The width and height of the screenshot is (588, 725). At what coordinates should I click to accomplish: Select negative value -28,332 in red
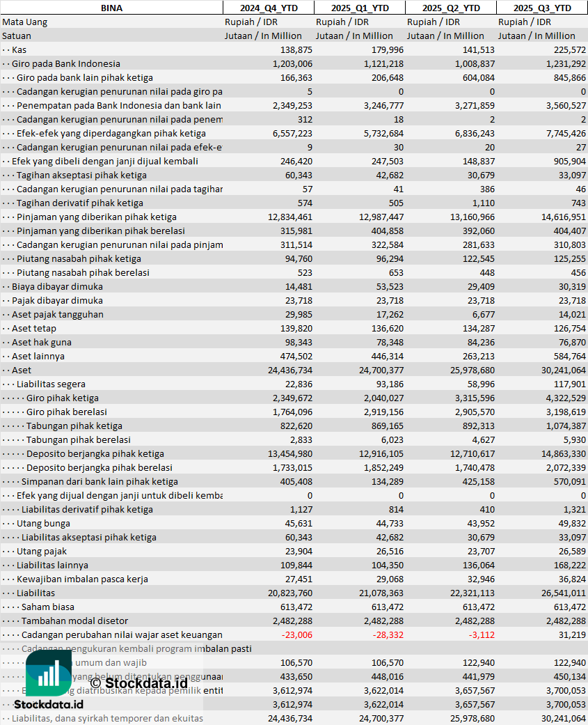[388, 635]
